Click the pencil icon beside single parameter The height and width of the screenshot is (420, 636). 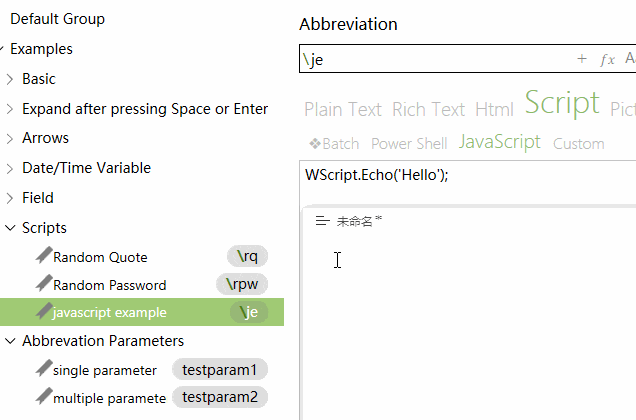tap(43, 369)
